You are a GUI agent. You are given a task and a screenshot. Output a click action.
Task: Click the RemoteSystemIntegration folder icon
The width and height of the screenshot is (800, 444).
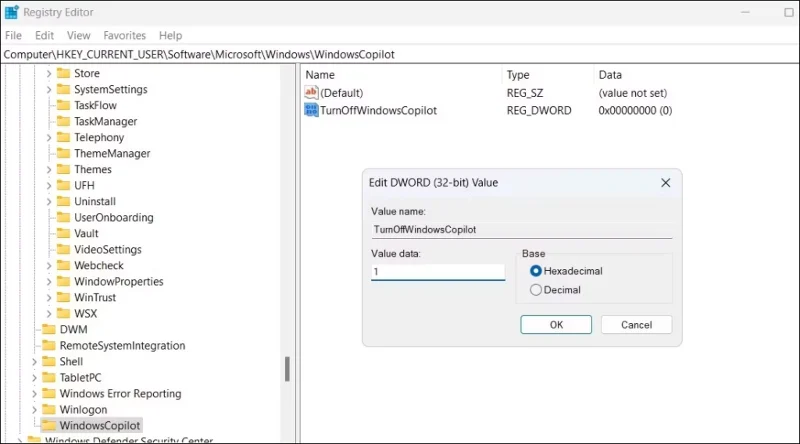coord(48,346)
